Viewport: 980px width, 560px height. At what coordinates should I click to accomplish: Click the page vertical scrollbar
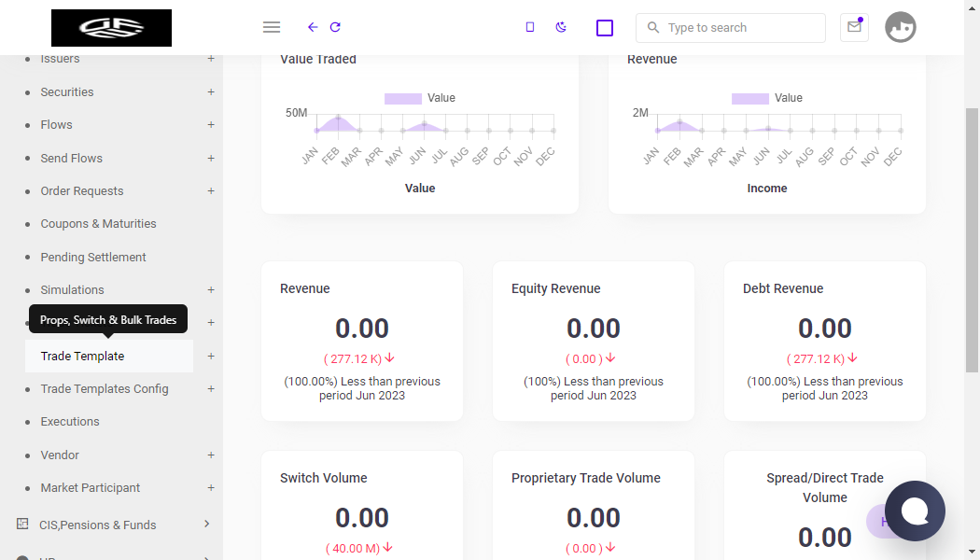[x=972, y=241]
